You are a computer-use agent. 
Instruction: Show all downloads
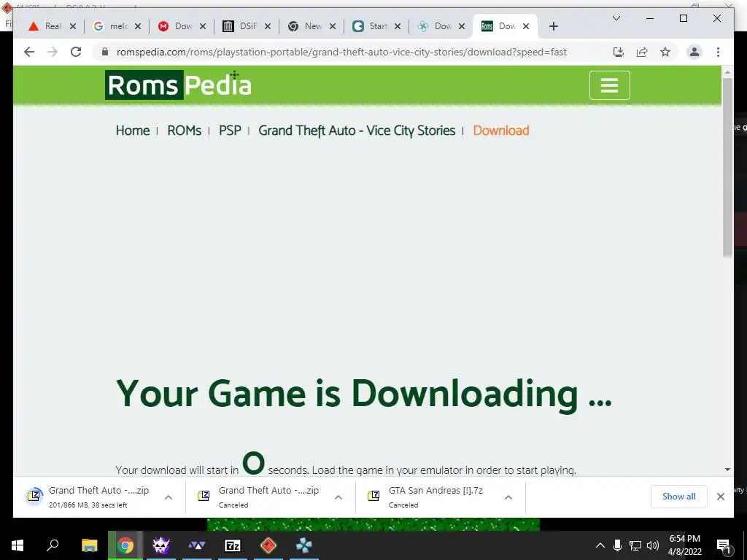679,496
